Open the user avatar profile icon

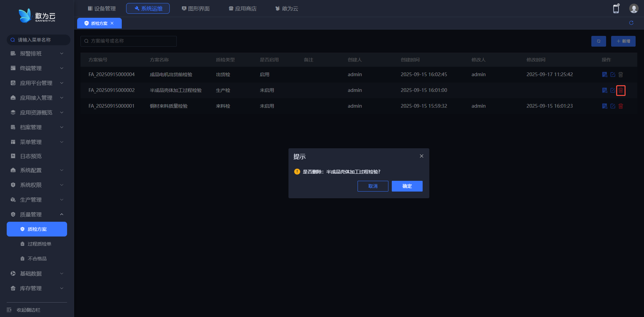pyautogui.click(x=634, y=9)
